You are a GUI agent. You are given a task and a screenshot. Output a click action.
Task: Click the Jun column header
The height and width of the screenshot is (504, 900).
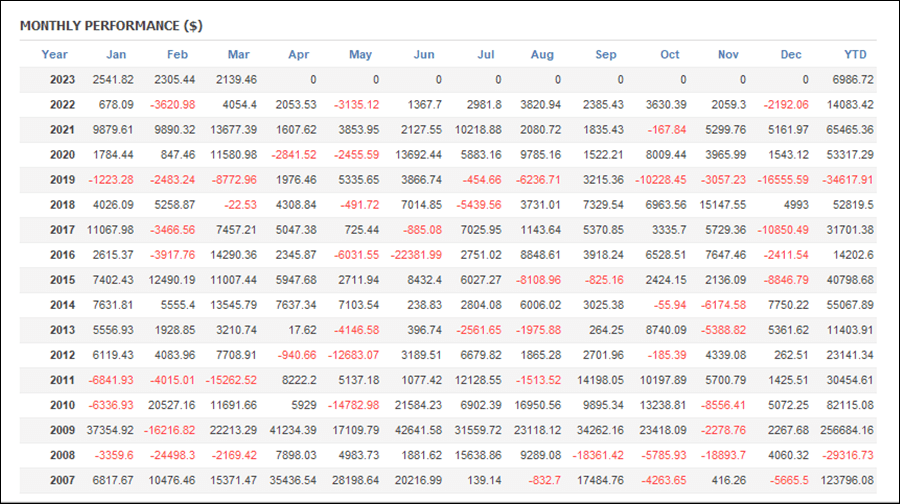point(424,55)
